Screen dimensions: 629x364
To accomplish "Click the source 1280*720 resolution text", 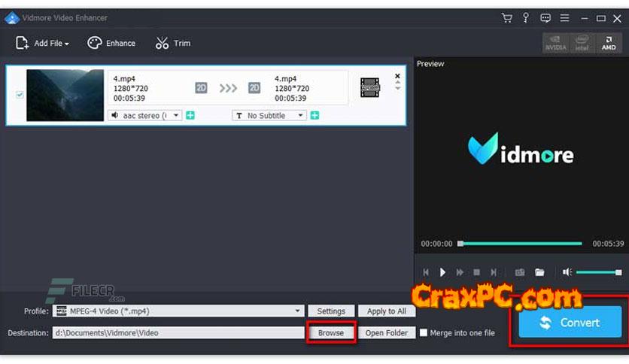I will pos(131,89).
